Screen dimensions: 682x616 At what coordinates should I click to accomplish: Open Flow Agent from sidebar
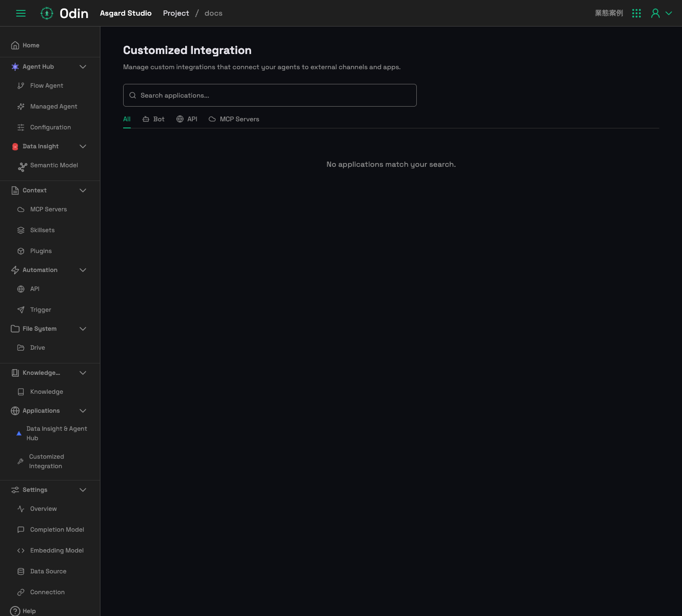click(46, 86)
